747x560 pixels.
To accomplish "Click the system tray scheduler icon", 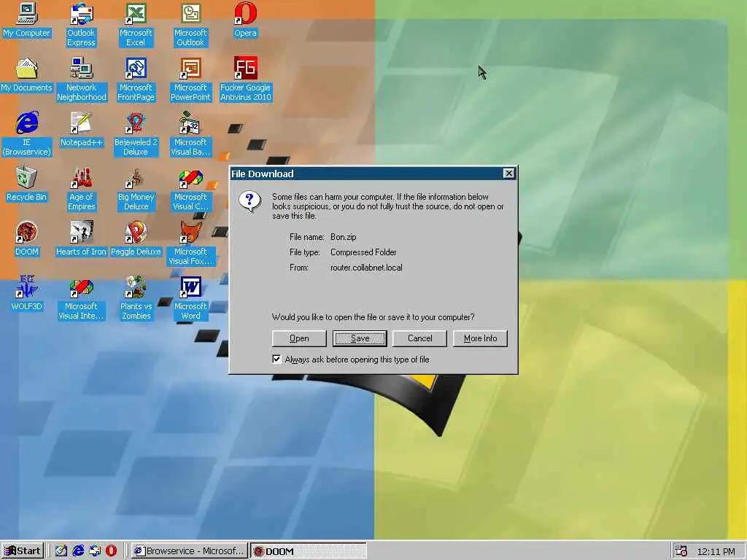I will 681,551.
